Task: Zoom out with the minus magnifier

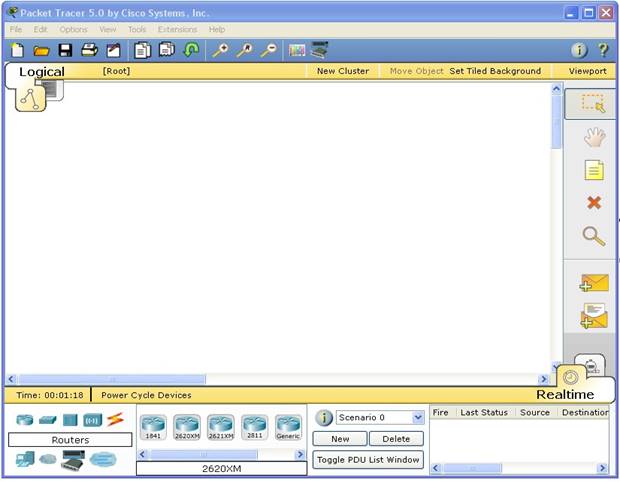Action: point(269,50)
